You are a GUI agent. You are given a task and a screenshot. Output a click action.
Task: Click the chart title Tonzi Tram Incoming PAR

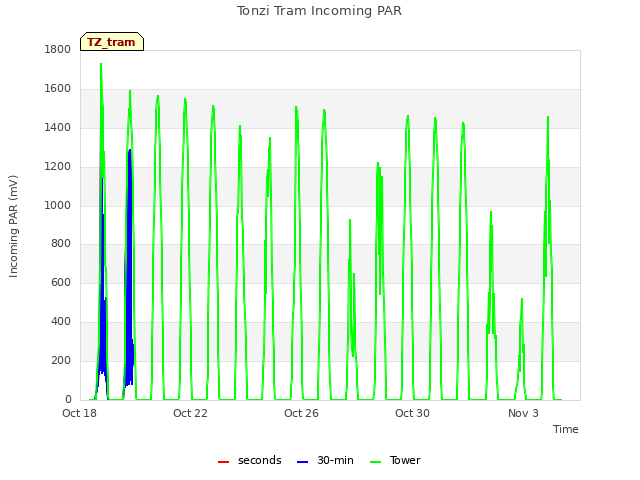[319, 11]
